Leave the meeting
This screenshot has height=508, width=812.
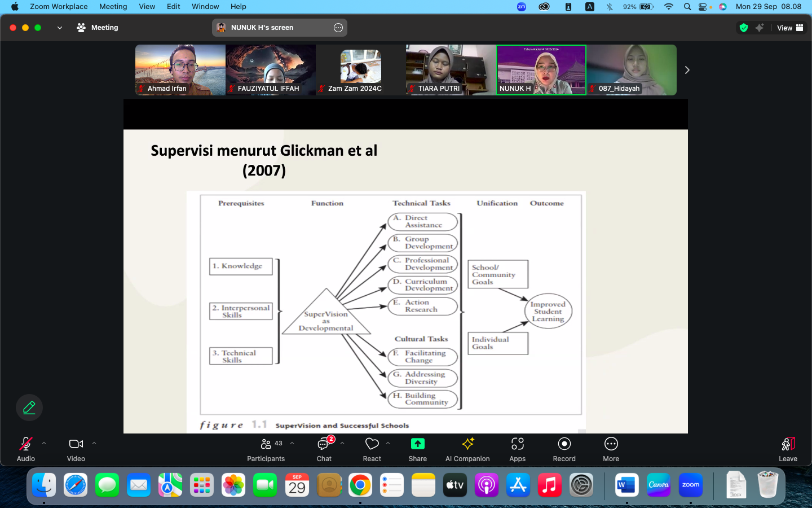788,449
